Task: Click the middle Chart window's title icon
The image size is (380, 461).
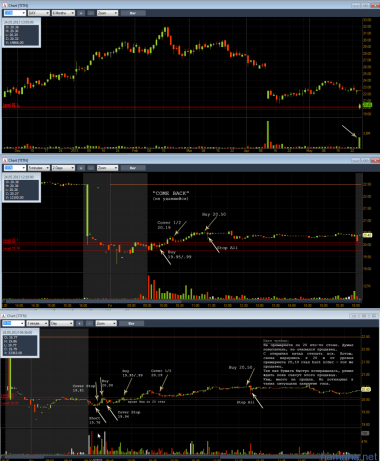Action: click(5, 160)
